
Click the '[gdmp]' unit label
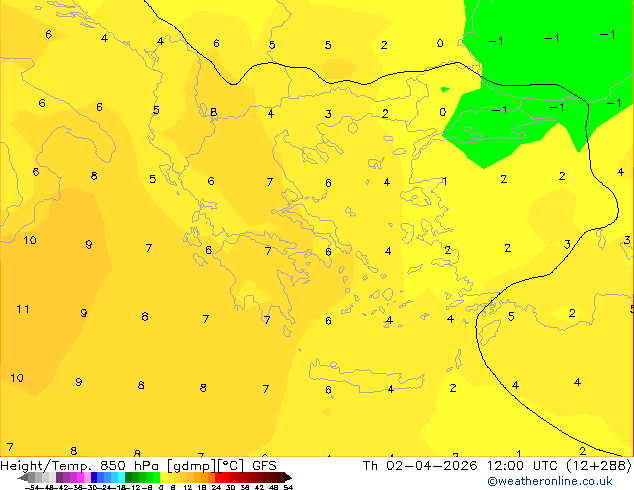pyautogui.click(x=191, y=466)
